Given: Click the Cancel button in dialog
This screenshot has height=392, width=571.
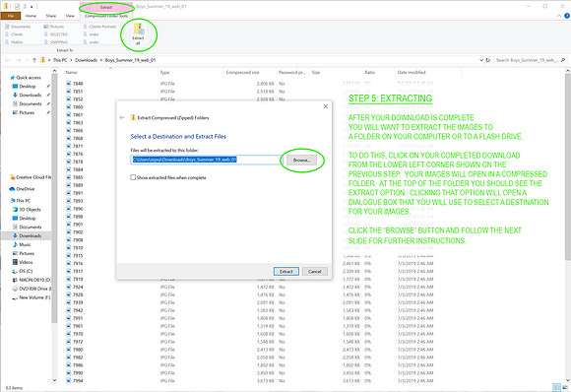Looking at the screenshot, I should pyautogui.click(x=315, y=272).
